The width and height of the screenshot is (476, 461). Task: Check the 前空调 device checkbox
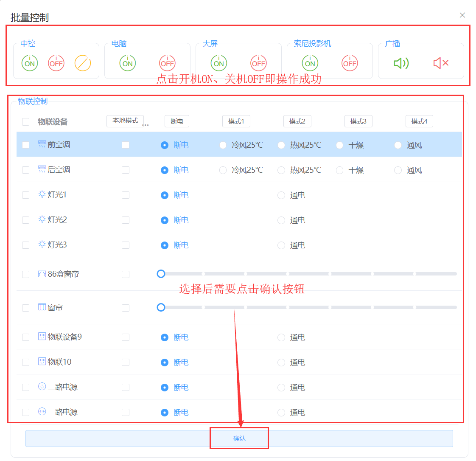[26, 145]
